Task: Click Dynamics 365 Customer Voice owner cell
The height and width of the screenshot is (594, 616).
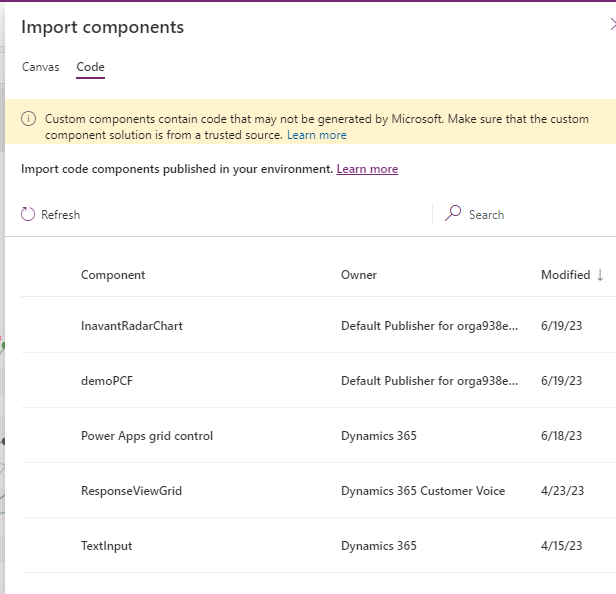Action: click(x=423, y=491)
